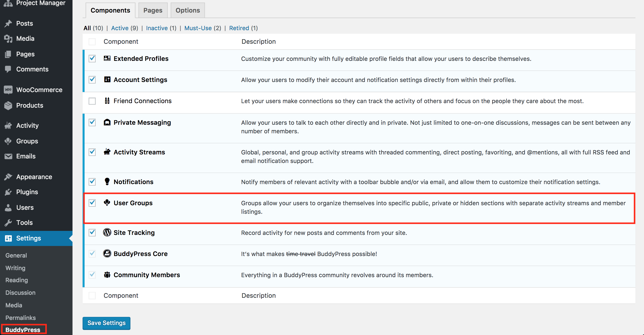Viewport: 644px width, 335px height.
Task: Click the Comments bubble icon
Action: (8, 69)
